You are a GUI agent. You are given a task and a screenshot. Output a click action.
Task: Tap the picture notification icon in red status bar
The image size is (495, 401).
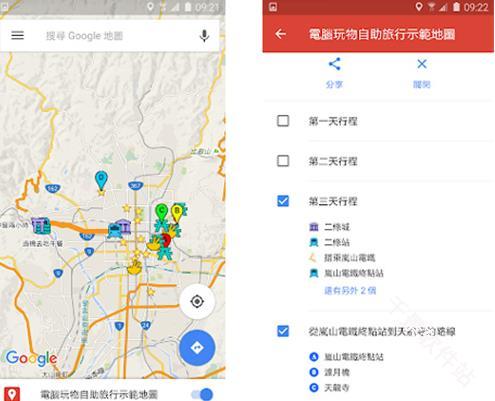tap(273, 7)
